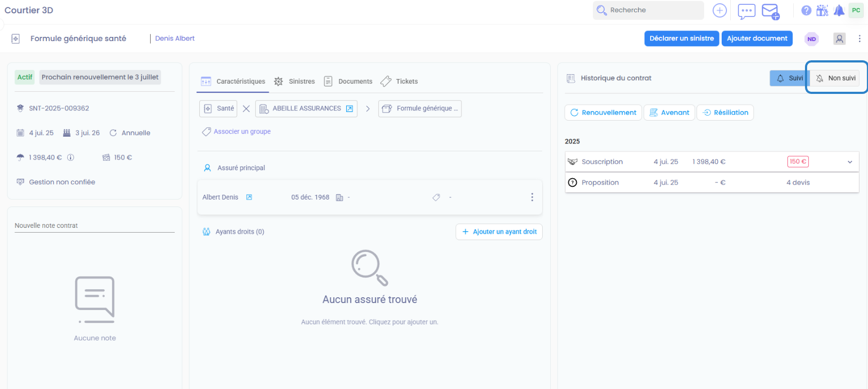Open Albert Denis external link icon
Viewport: 868px width, 389px height.
(x=249, y=197)
